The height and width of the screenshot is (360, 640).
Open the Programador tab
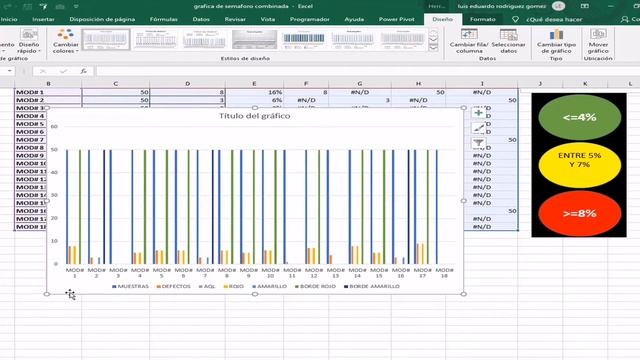(x=309, y=19)
